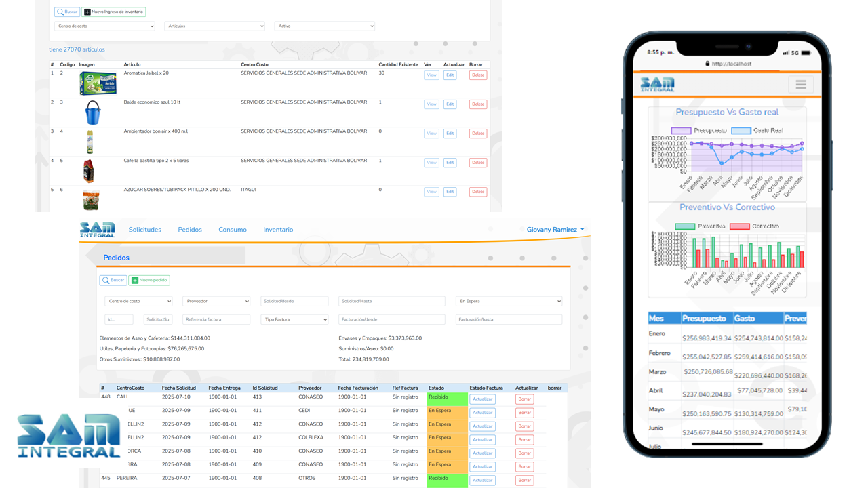Viewport: 868px width, 488px height.
Task: Click the plus icon Nuevo pedido button
Action: (x=149, y=280)
